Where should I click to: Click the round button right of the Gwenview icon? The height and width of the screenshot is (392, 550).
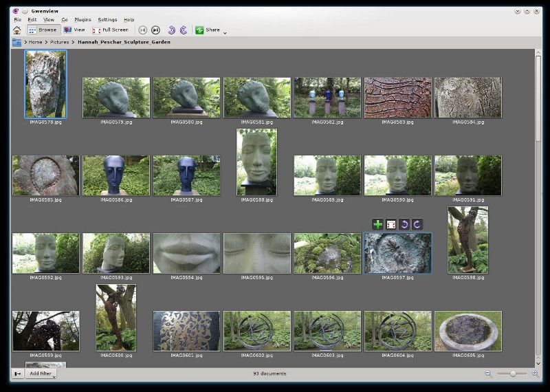click(x=25, y=11)
